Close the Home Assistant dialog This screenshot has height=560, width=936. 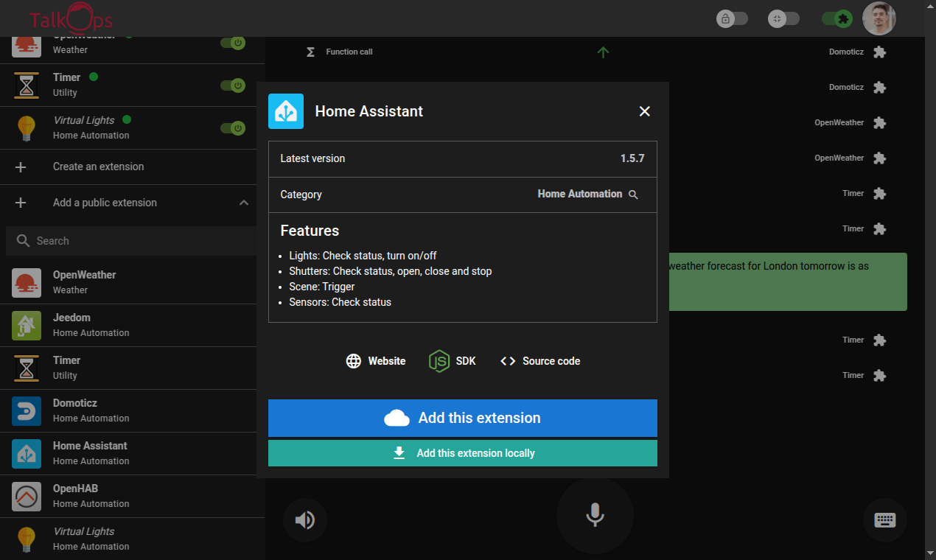tap(644, 111)
